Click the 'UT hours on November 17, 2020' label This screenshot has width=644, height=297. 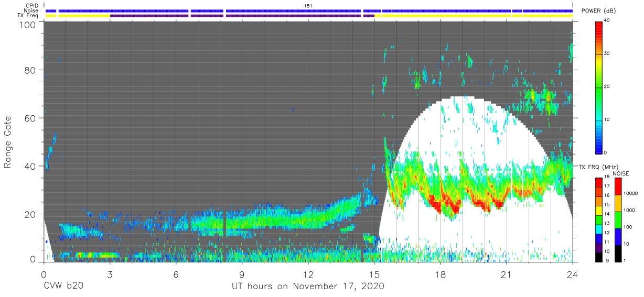pos(308,287)
